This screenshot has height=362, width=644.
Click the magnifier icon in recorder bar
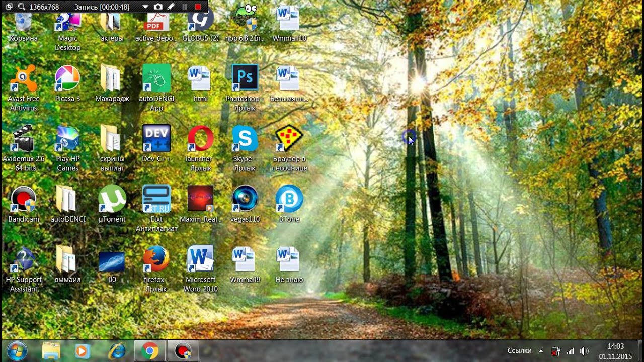coord(21,7)
